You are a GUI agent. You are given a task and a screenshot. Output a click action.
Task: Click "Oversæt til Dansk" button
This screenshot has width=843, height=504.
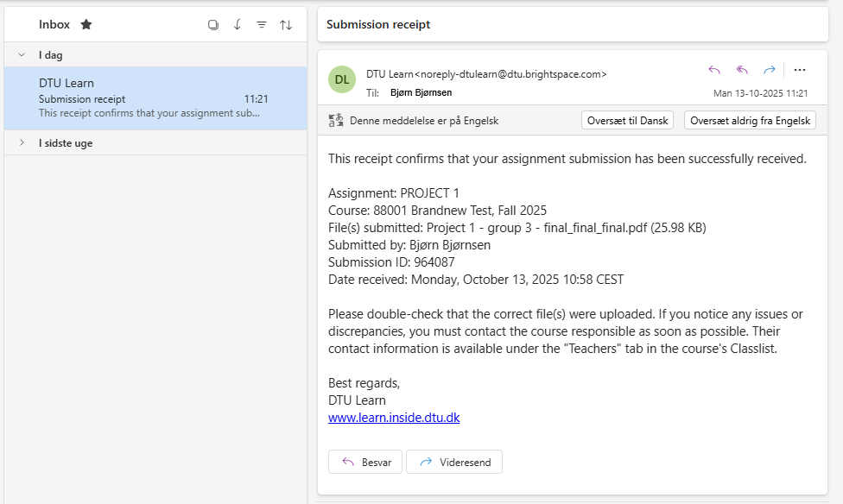click(628, 121)
